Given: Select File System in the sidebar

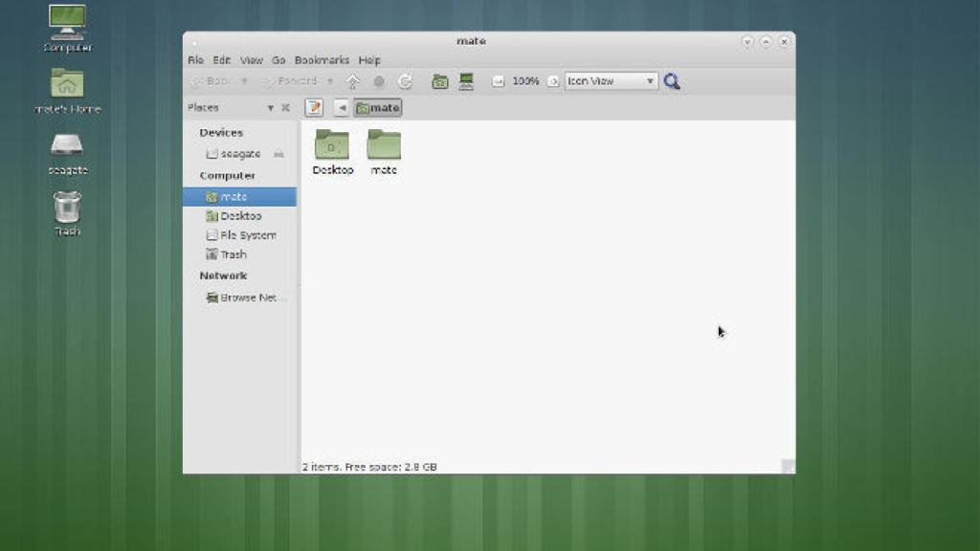Looking at the screenshot, I should (247, 235).
